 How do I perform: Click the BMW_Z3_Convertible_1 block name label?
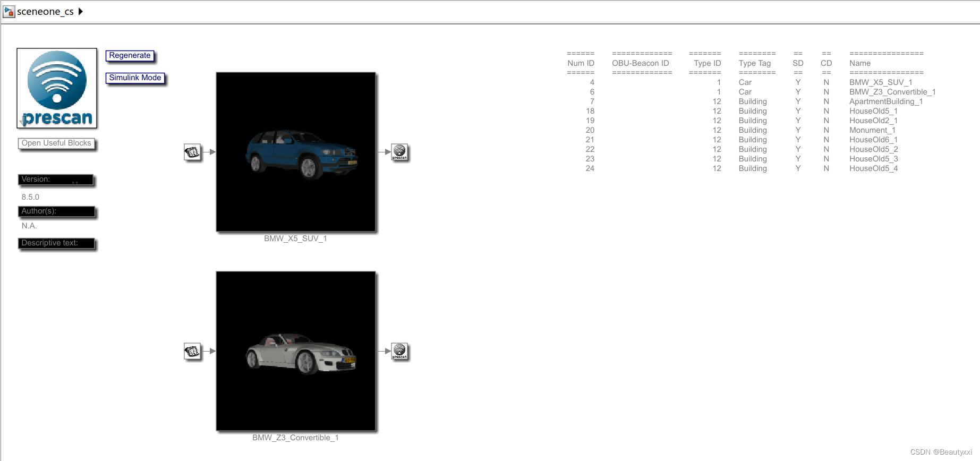tap(295, 438)
